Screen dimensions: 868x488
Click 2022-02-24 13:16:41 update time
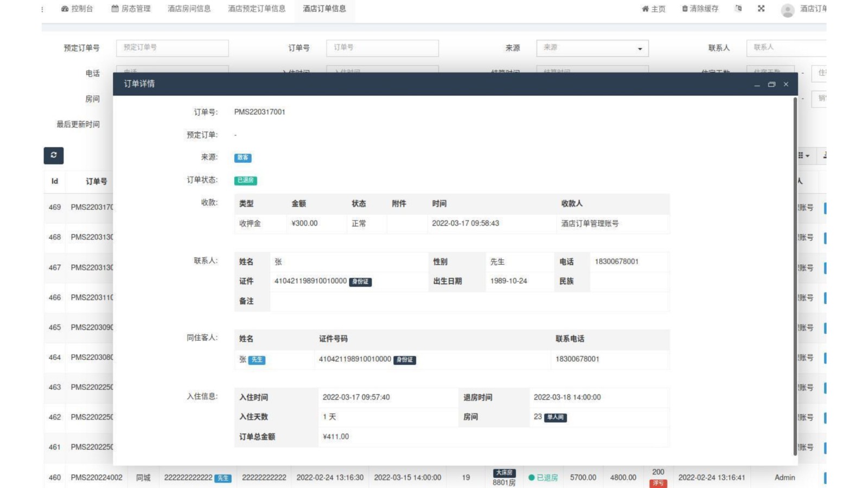click(712, 478)
